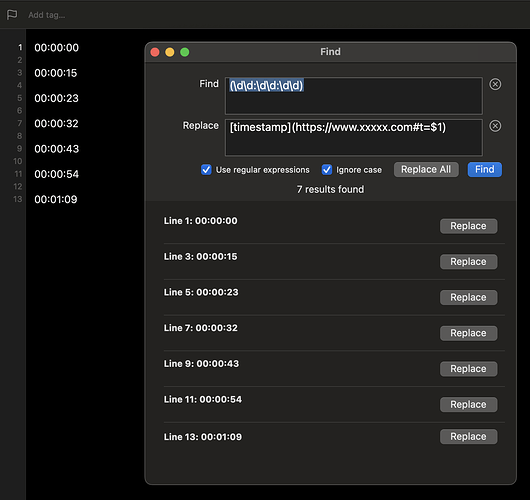
Task: Clear the Find field with X icon
Action: tap(495, 84)
